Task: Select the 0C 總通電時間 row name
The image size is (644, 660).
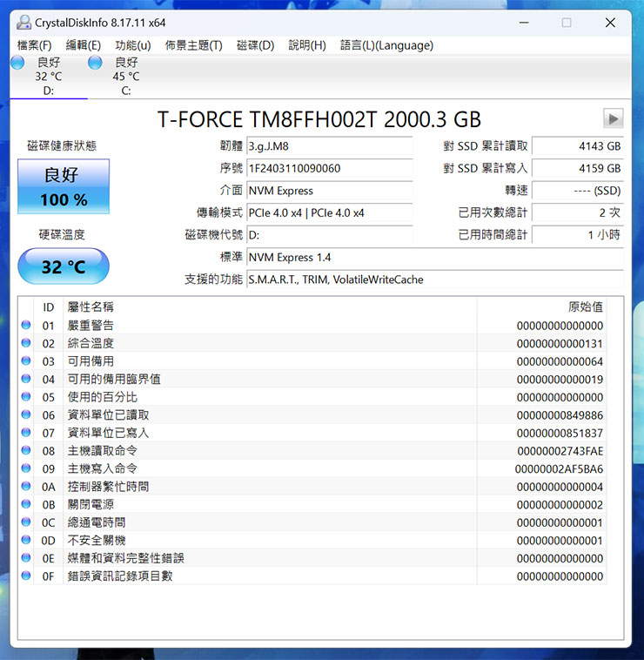Action: tap(97, 522)
